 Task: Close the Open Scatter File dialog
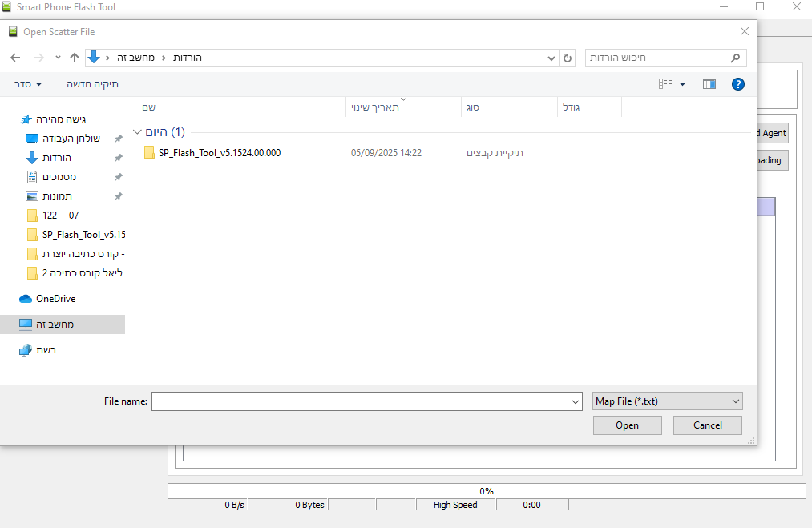[x=745, y=31]
